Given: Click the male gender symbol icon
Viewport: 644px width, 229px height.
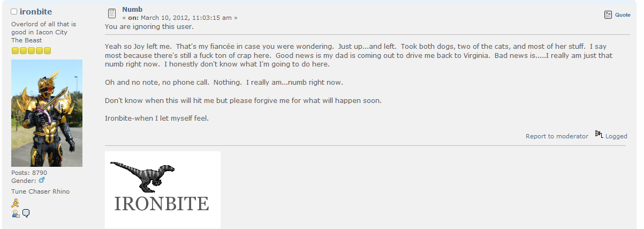Looking at the screenshot, I should pyautogui.click(x=42, y=180).
